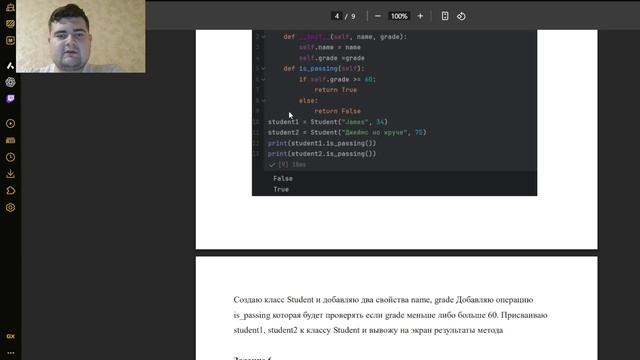Collapse the __init__ definition fold arrow
Screen dimensions: 640x360
tap(264, 37)
